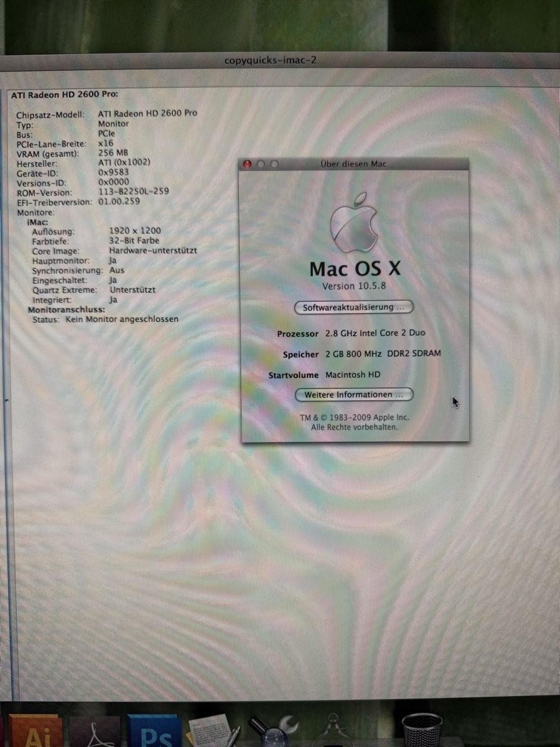Open Adobe Photoshop from the Dock
Viewport: 560px width, 747px height.
point(153,731)
